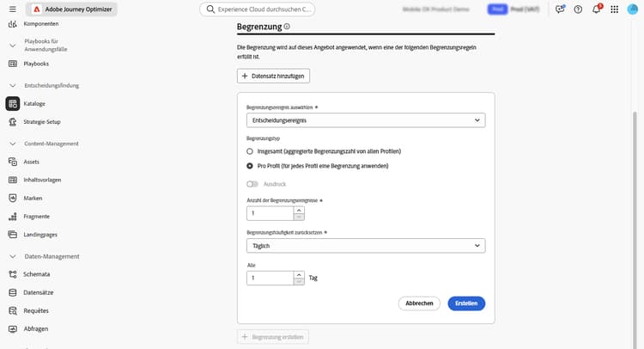Select the Insgesamt radio option
Viewport: 644px width, 349px height.
[250, 151]
